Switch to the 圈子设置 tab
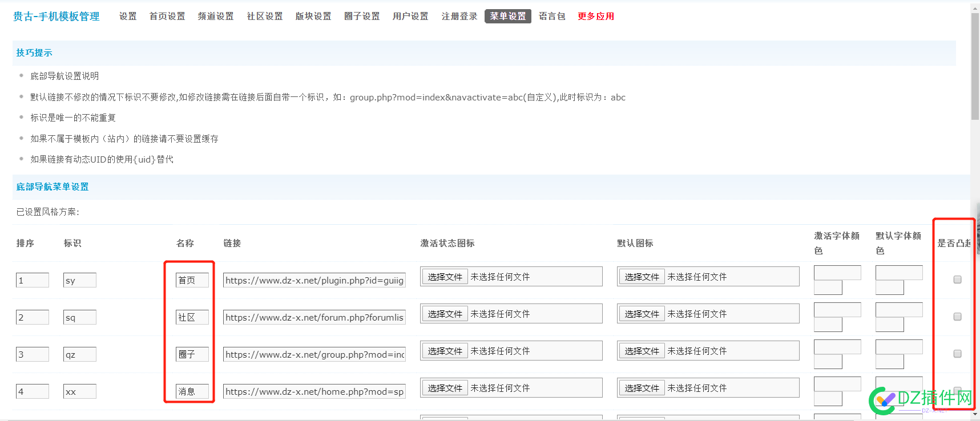This screenshot has width=980, height=421. click(x=362, y=17)
